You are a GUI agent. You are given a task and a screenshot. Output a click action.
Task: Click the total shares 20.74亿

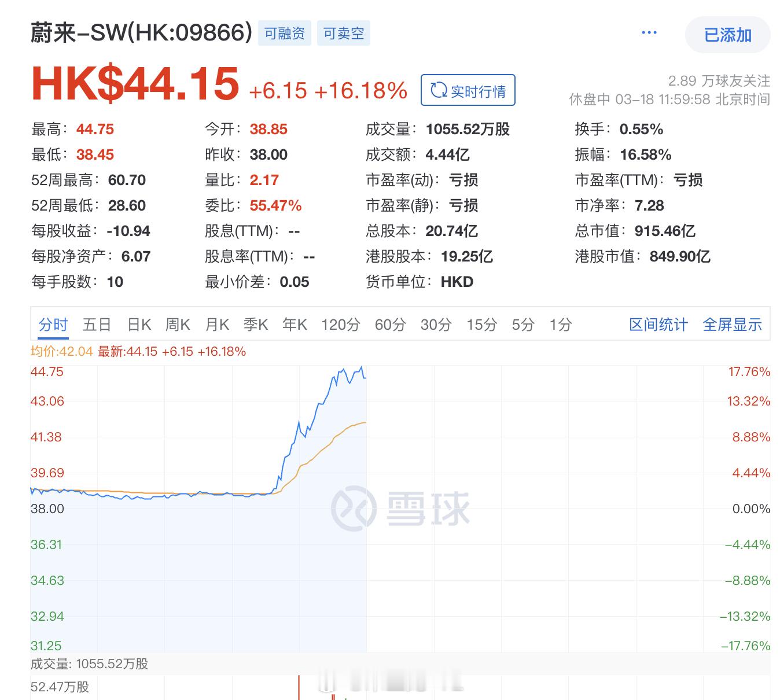click(x=451, y=231)
